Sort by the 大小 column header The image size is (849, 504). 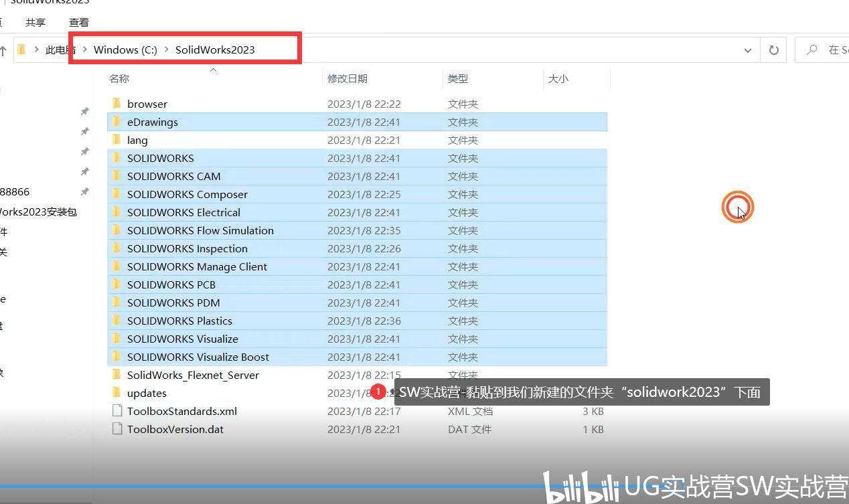pos(558,78)
